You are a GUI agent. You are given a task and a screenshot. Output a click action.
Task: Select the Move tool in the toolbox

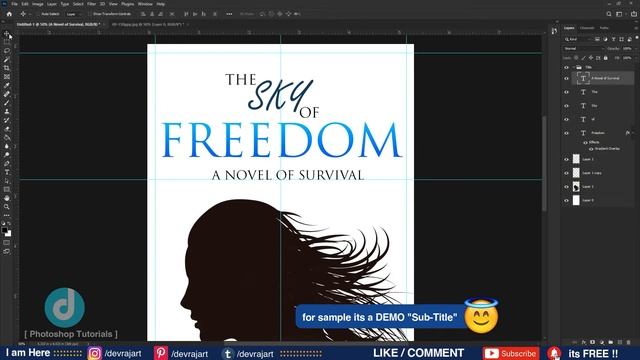pos(7,33)
